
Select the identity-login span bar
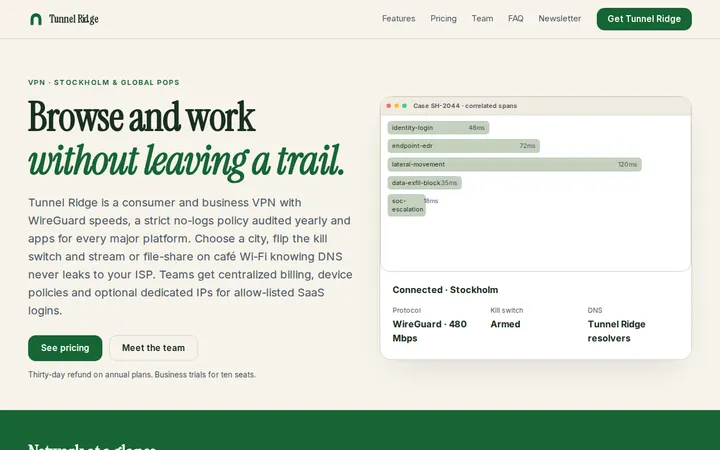tap(438, 128)
